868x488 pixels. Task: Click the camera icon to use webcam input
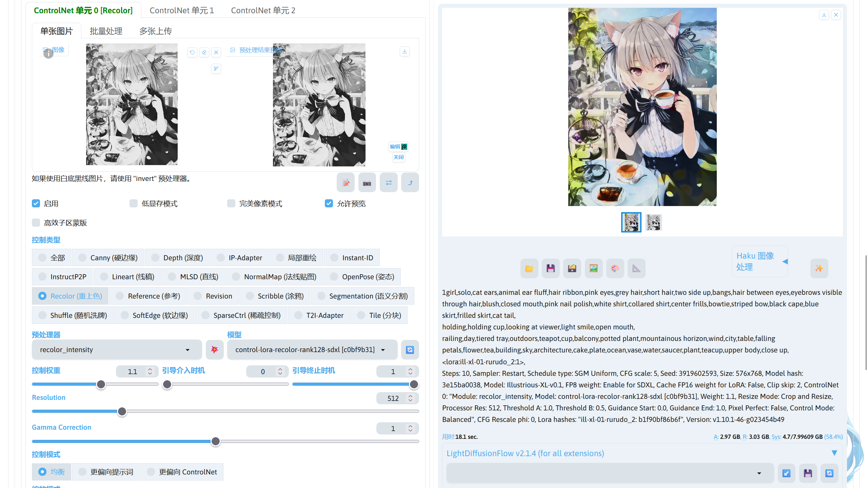pyautogui.click(x=367, y=182)
